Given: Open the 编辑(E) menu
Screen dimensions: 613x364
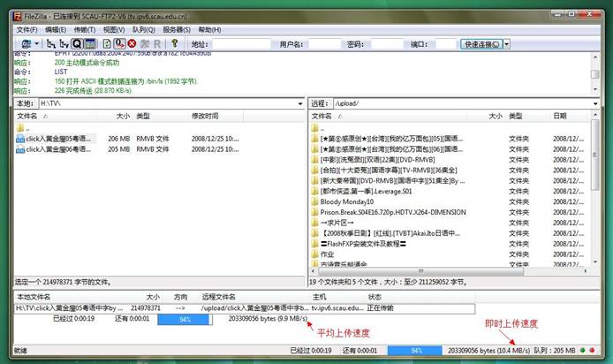Looking at the screenshot, I should [x=55, y=30].
